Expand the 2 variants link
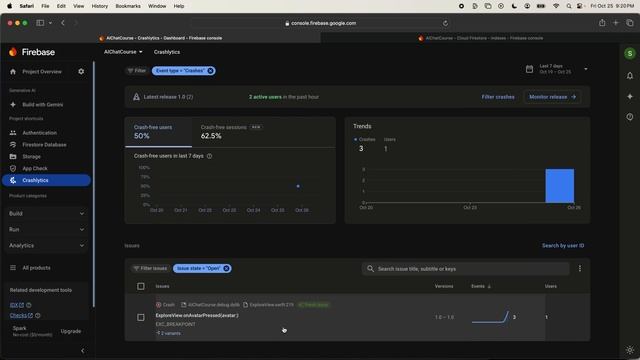640x360 pixels. [x=168, y=333]
